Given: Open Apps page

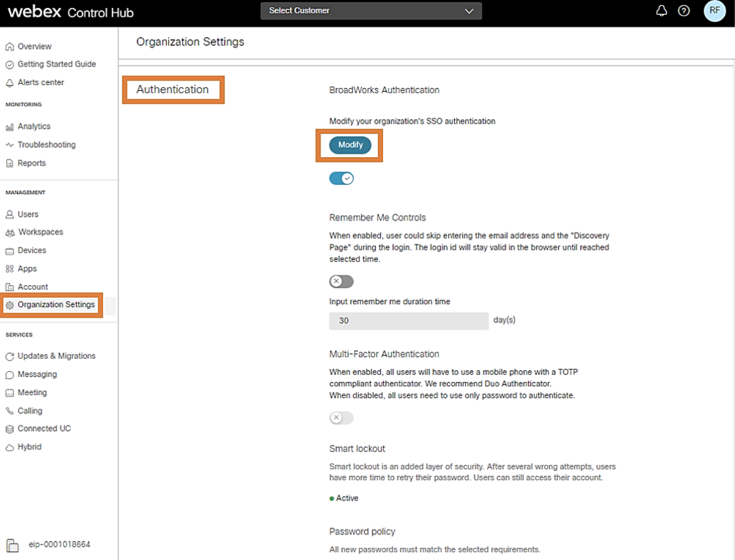Looking at the screenshot, I should pyautogui.click(x=27, y=269).
